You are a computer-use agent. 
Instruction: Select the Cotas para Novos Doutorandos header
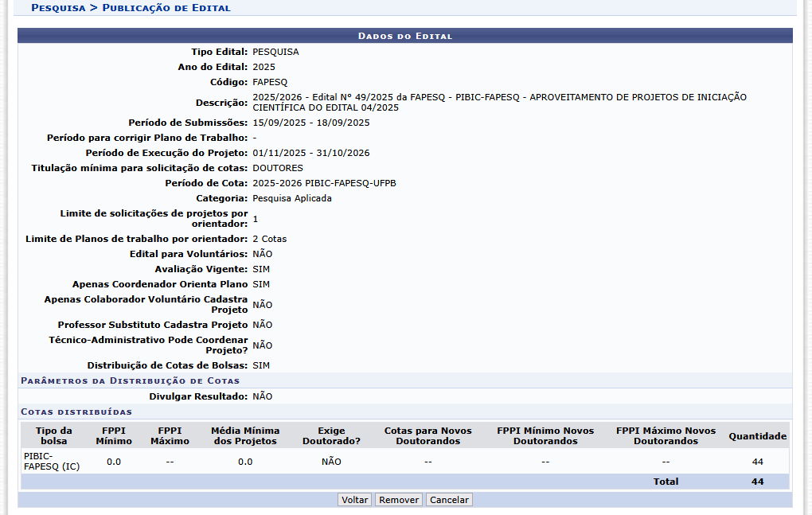coord(427,435)
